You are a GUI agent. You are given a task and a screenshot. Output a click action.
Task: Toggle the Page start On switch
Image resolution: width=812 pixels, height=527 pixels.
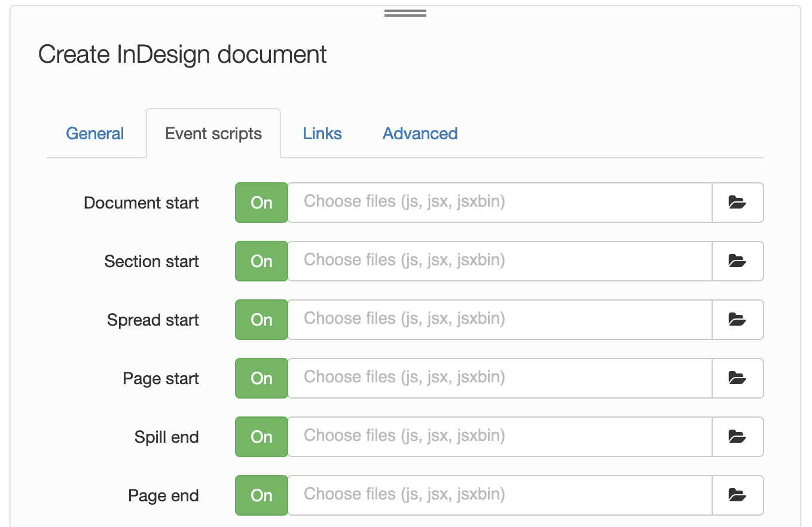click(x=261, y=378)
